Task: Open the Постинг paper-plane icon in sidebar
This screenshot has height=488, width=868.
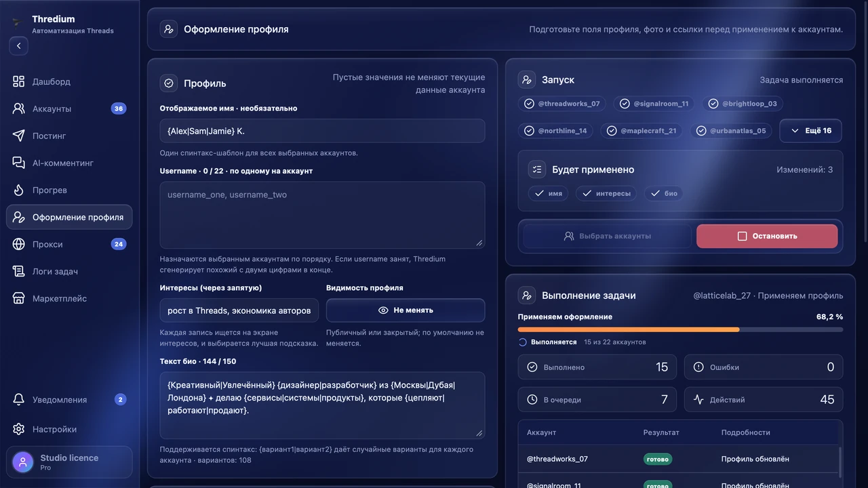Action: point(19,136)
